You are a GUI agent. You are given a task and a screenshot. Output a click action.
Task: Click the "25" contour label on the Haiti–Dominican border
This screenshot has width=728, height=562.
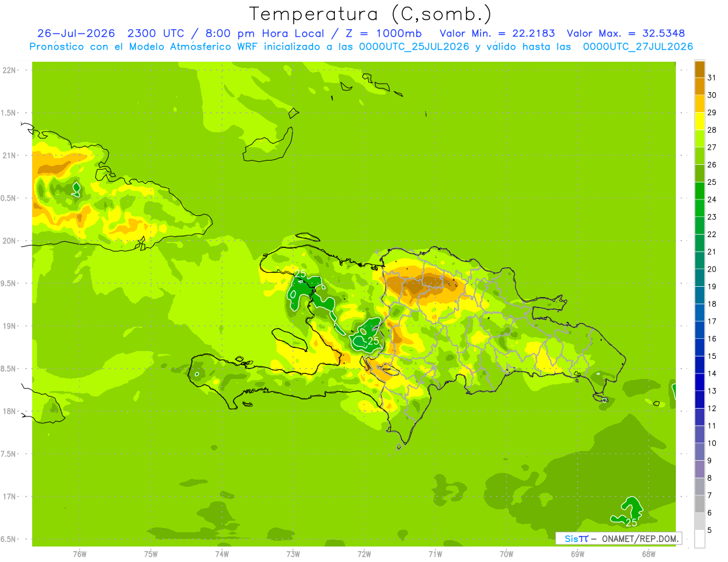(x=374, y=341)
